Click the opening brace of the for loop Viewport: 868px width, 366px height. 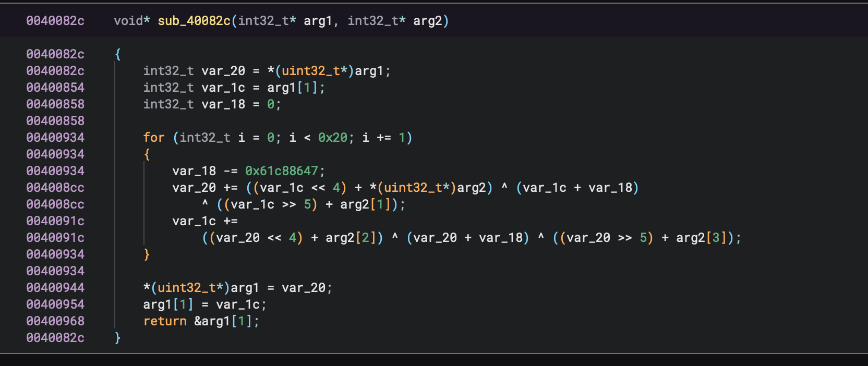coord(147,154)
